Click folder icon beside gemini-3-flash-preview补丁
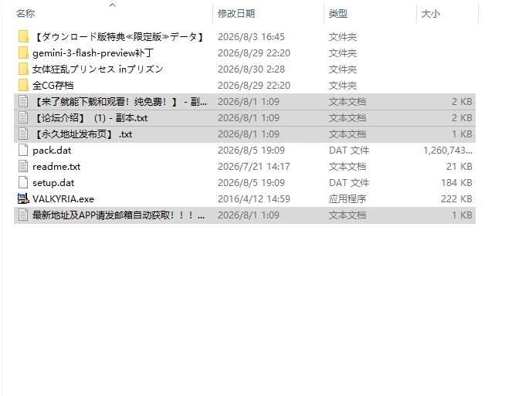This screenshot has height=396, width=532. coord(23,53)
